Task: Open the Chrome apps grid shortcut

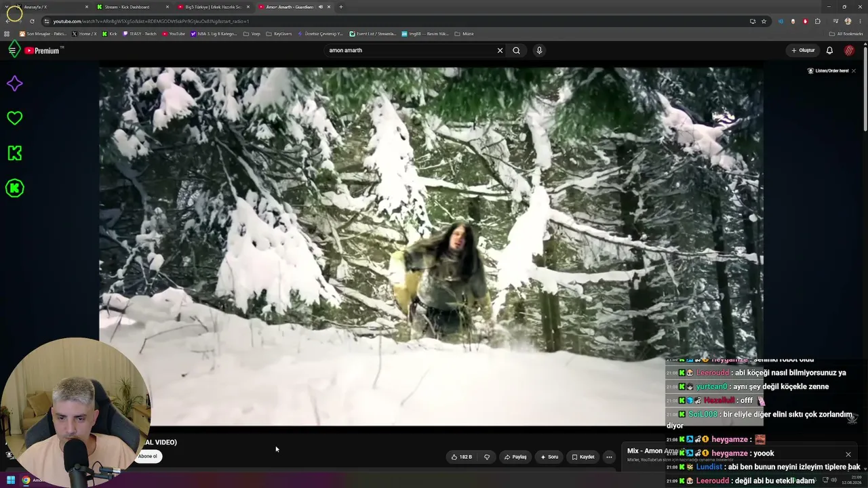Action: (7, 33)
